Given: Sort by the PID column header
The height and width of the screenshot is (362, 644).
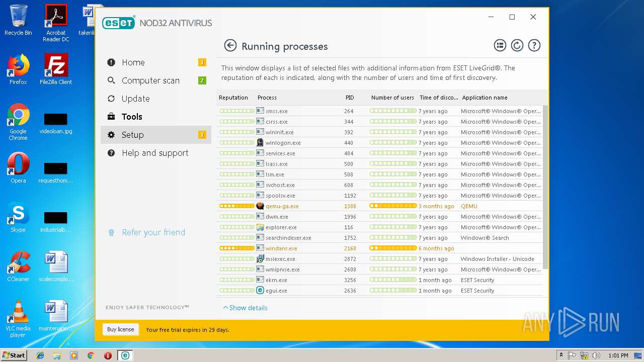Looking at the screenshot, I should pyautogui.click(x=350, y=98).
